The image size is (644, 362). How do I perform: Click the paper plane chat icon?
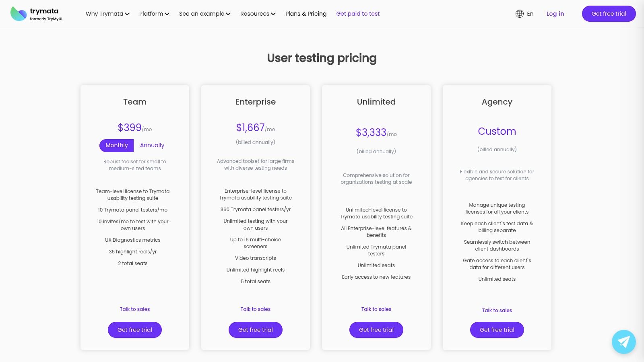click(623, 341)
